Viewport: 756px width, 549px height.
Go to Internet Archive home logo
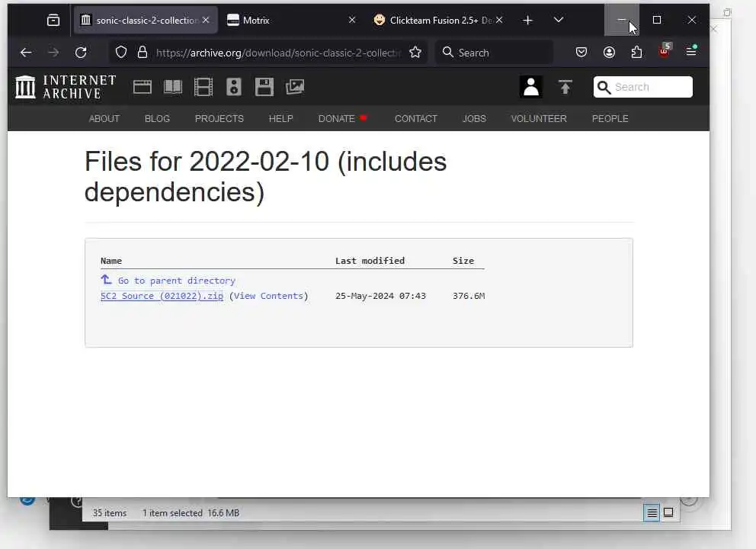pyautogui.click(x=66, y=87)
